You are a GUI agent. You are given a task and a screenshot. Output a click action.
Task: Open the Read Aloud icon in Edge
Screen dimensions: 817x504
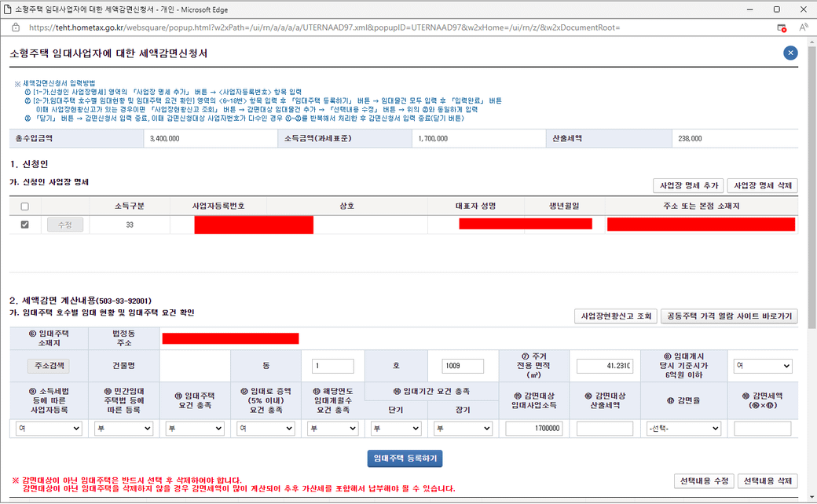tap(804, 27)
